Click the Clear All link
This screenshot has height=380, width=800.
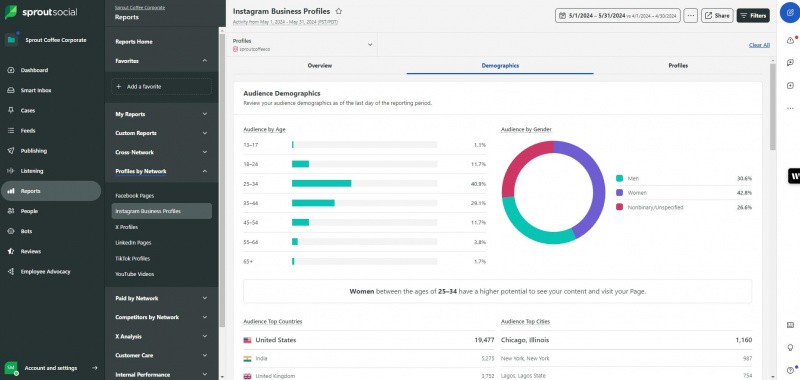759,45
